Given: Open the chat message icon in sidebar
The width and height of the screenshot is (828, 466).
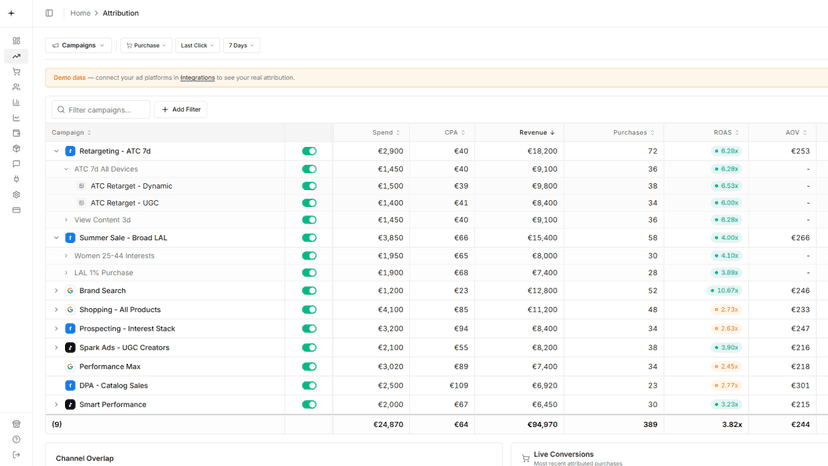Looking at the screenshot, I should (x=16, y=164).
